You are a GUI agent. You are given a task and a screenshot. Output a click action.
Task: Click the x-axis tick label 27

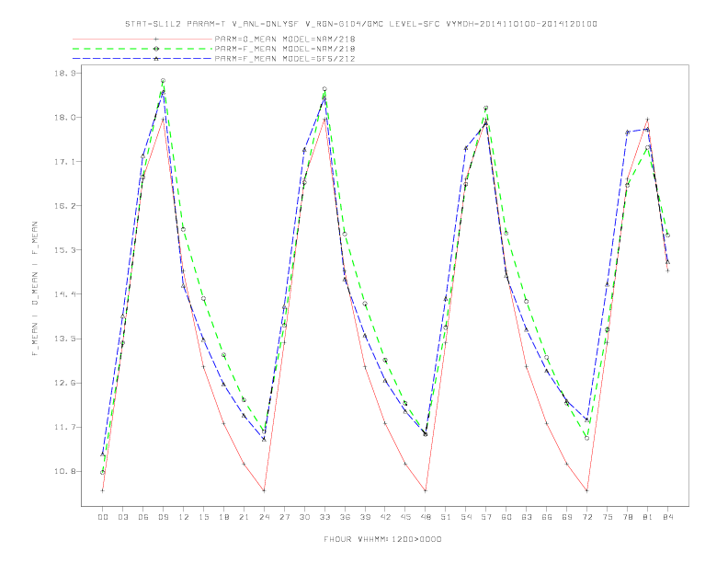click(x=284, y=517)
